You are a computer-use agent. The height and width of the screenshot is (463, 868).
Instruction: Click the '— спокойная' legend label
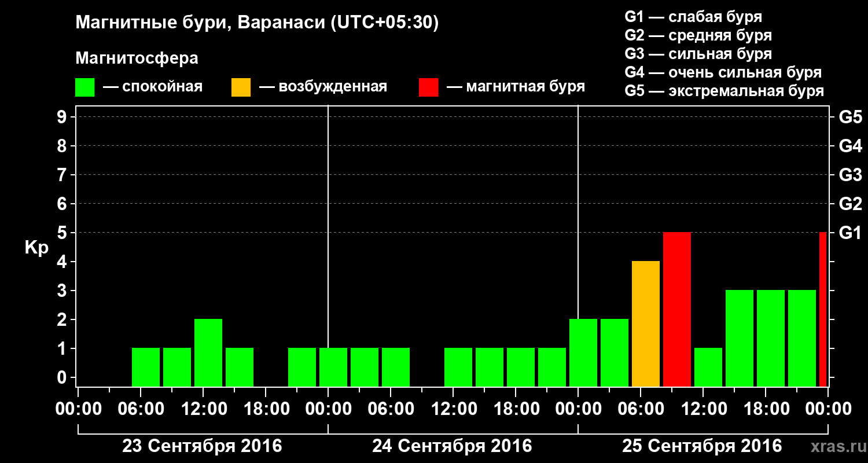click(153, 87)
